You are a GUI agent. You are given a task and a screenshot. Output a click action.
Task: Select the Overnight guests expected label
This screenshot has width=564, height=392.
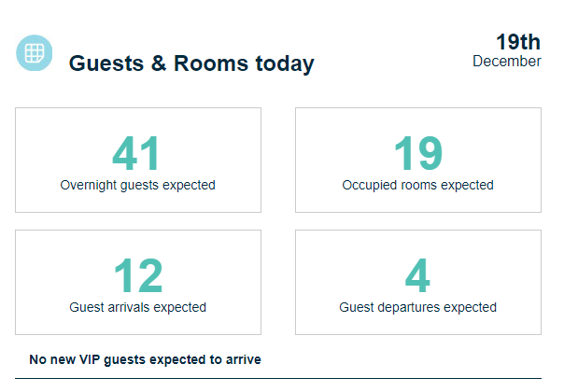(137, 185)
